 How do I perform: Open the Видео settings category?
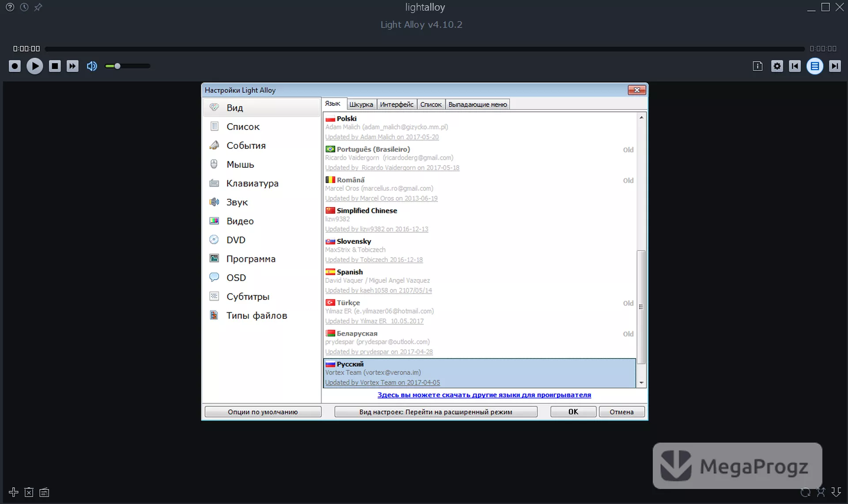click(262, 221)
